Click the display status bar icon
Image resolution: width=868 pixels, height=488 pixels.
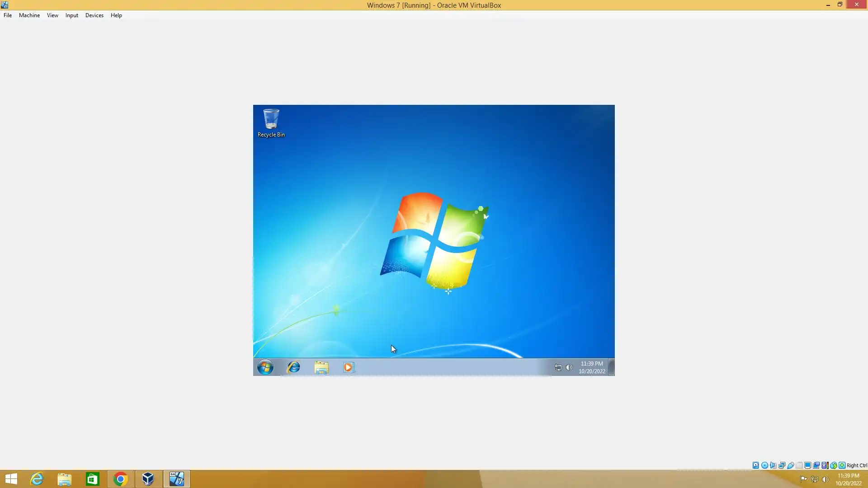(807, 465)
